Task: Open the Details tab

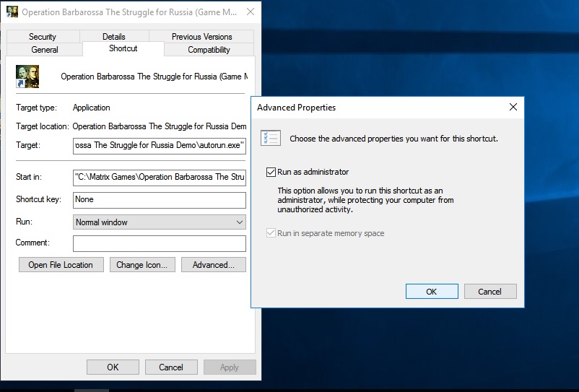Action: point(113,37)
